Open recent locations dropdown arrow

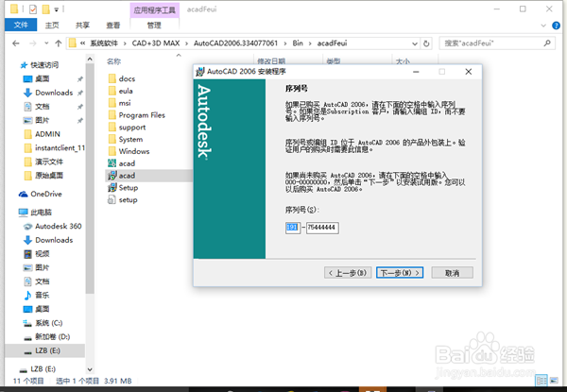tap(46, 43)
